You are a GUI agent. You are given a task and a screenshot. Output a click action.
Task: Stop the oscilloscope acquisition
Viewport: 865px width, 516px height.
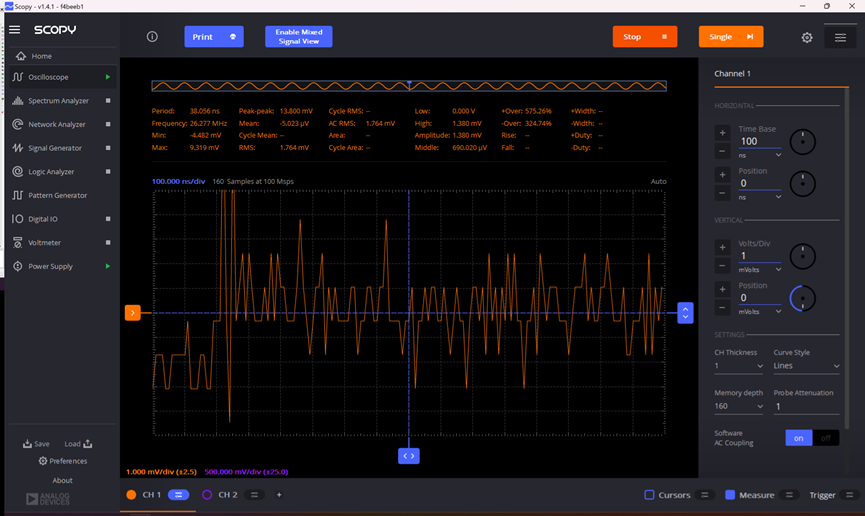(x=645, y=36)
